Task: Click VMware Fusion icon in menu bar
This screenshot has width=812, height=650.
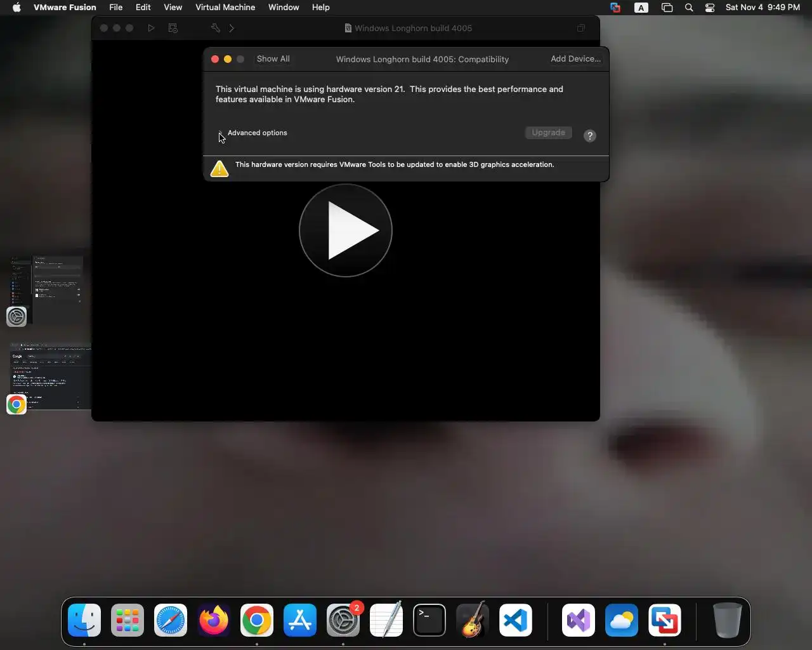Action: click(615, 8)
